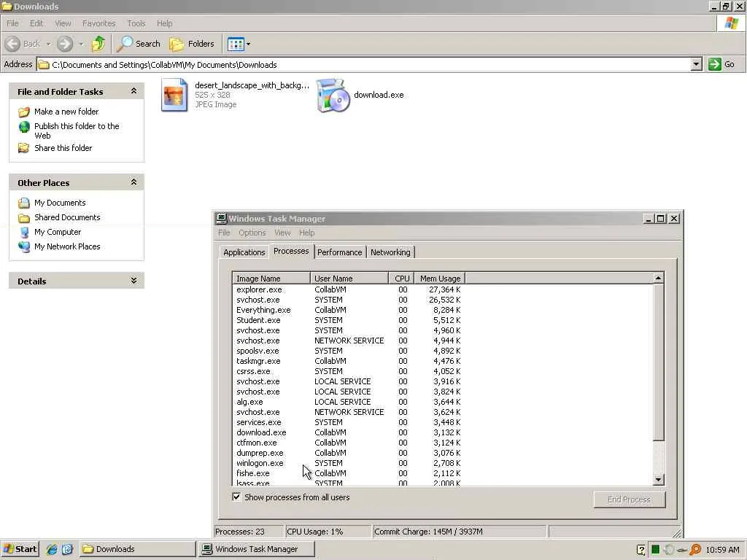This screenshot has width=747, height=560.
Task: Click the green CPU meter tray icon
Action: pos(655,550)
